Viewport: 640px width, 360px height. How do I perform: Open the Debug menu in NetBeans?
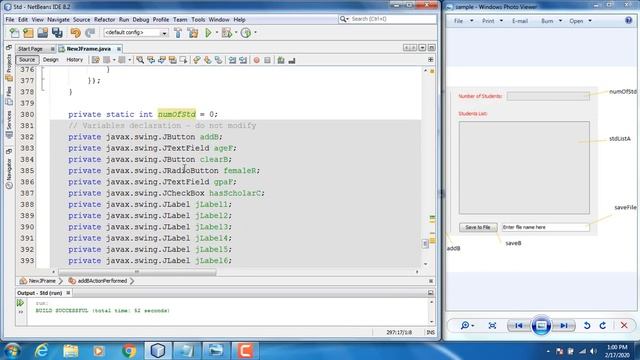tap(141, 20)
